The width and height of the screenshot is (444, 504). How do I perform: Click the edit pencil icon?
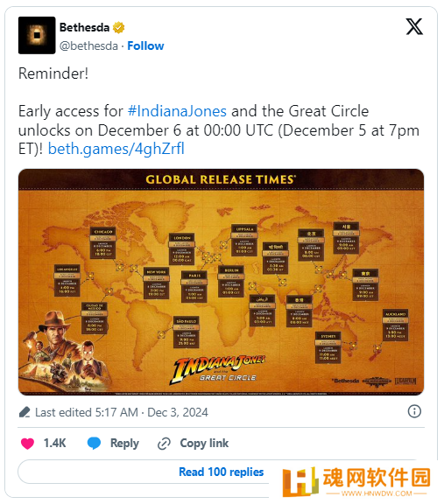tap(25, 412)
